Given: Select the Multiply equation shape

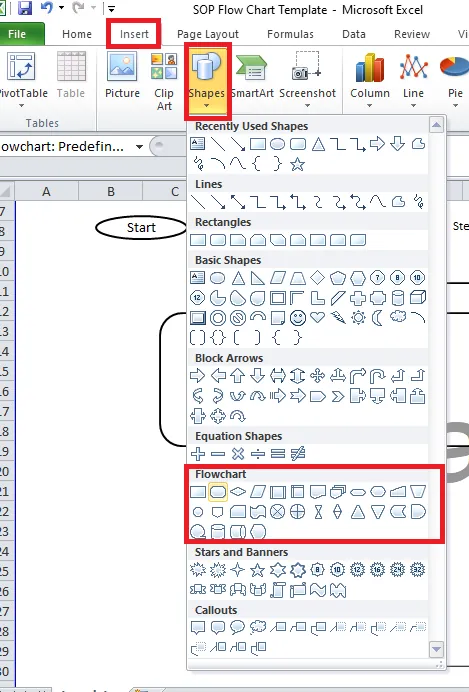Looking at the screenshot, I should 238,453.
